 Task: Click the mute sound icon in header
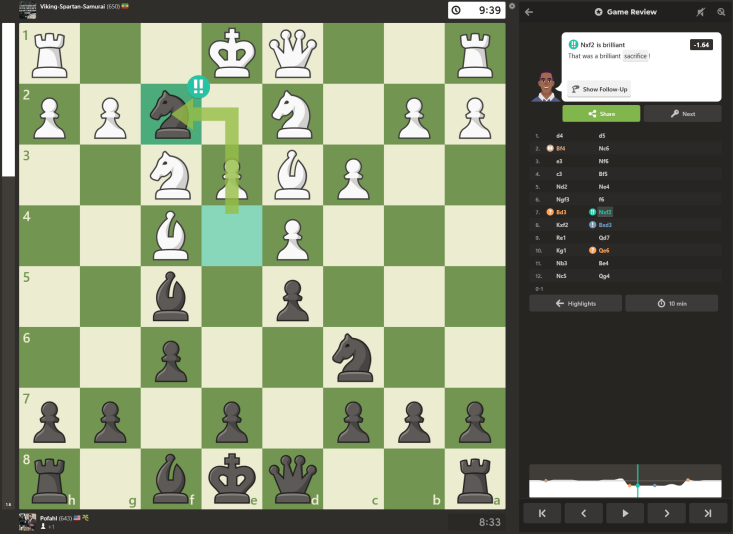point(701,12)
